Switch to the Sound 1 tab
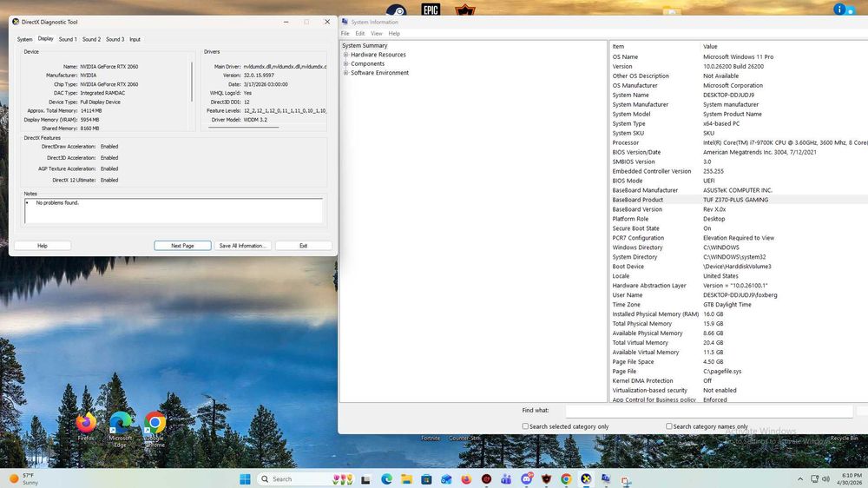The height and width of the screenshot is (488, 868). (x=68, y=39)
